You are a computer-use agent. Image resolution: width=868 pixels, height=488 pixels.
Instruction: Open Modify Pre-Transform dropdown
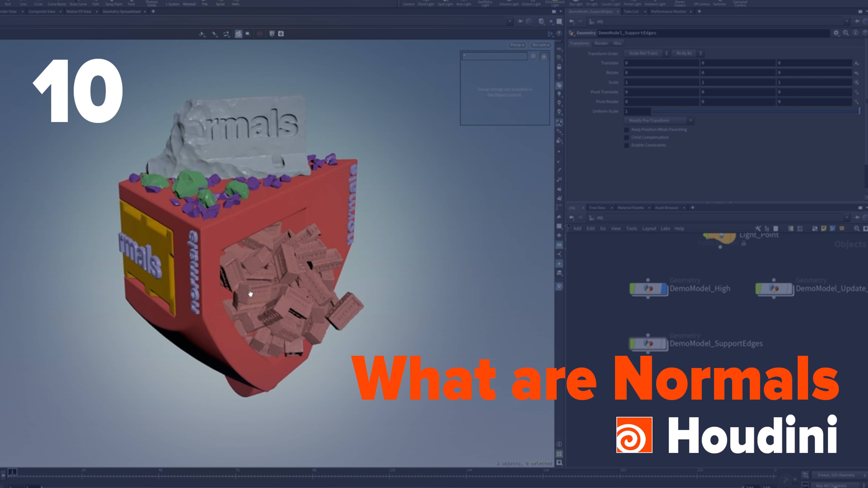tap(659, 121)
